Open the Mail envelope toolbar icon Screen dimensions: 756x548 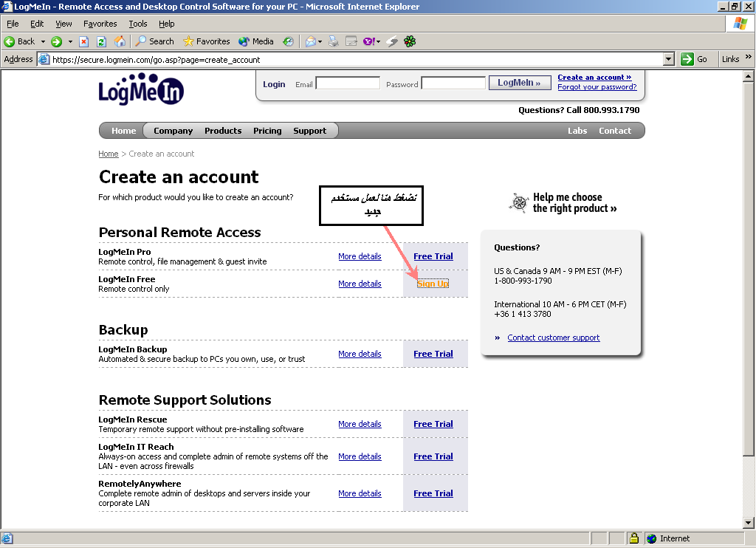tap(311, 41)
